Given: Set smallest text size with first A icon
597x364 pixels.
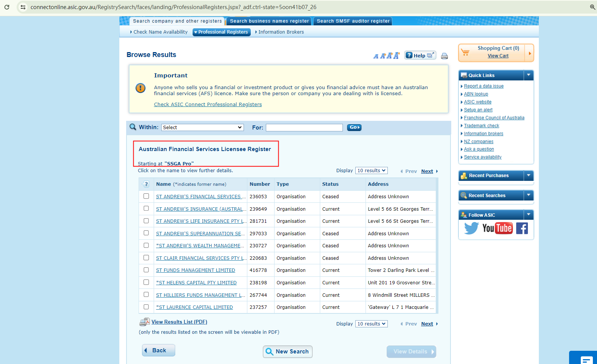Looking at the screenshot, I should pos(376,56).
